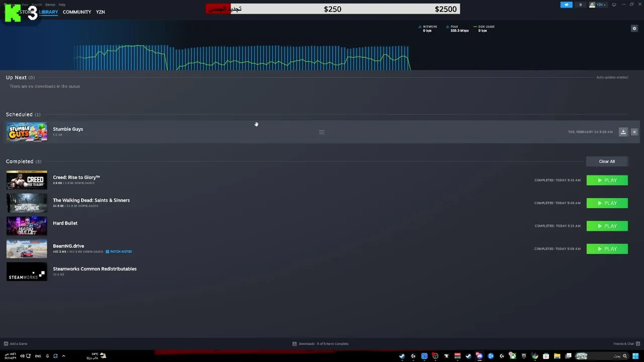644x362 pixels.
Task: Grab the Stumble Guys reorder handle
Action: pyautogui.click(x=321, y=132)
